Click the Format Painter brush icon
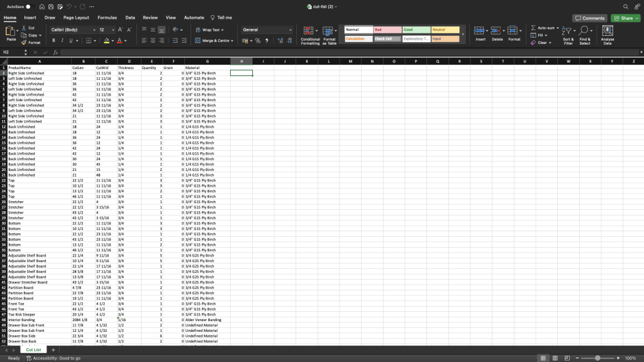The height and width of the screenshot is (362, 644). pyautogui.click(x=24, y=42)
